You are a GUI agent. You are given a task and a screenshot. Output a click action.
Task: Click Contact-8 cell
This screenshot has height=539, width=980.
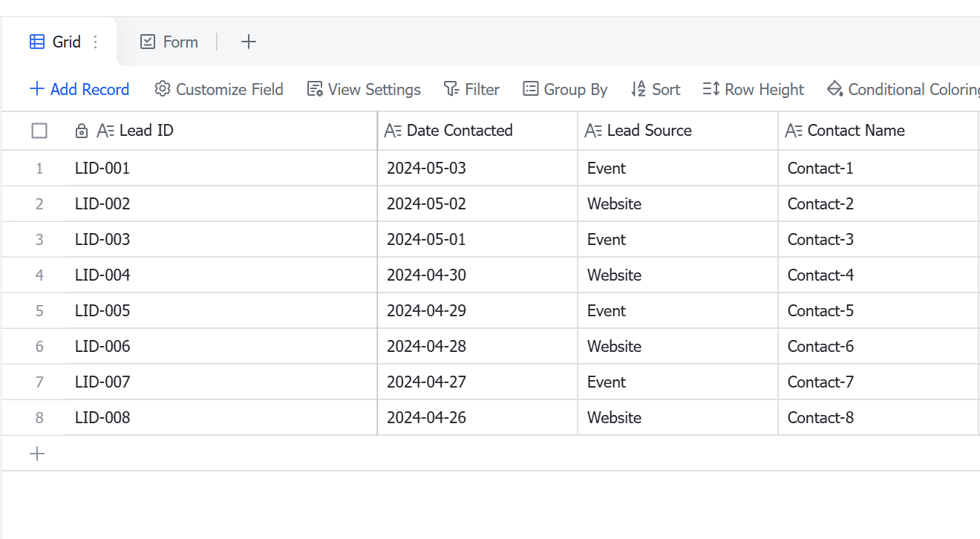tap(878, 417)
